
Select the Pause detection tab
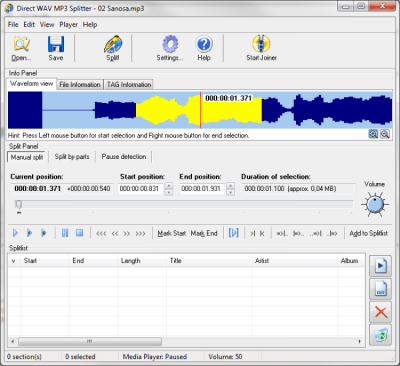(x=124, y=157)
